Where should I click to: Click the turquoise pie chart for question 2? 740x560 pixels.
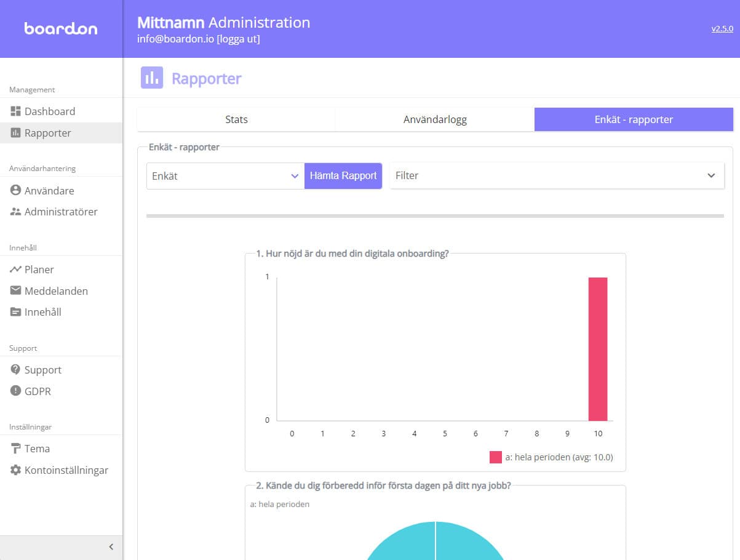point(436,540)
